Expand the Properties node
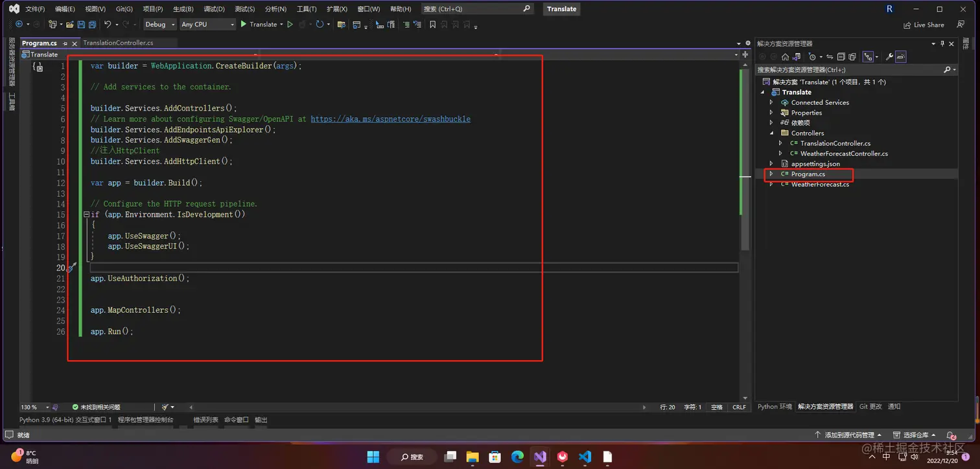 (771, 113)
